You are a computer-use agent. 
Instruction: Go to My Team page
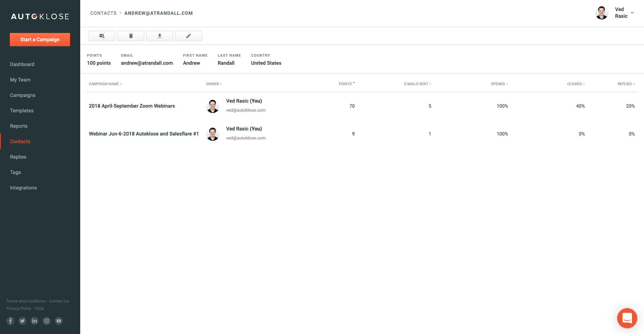point(20,80)
